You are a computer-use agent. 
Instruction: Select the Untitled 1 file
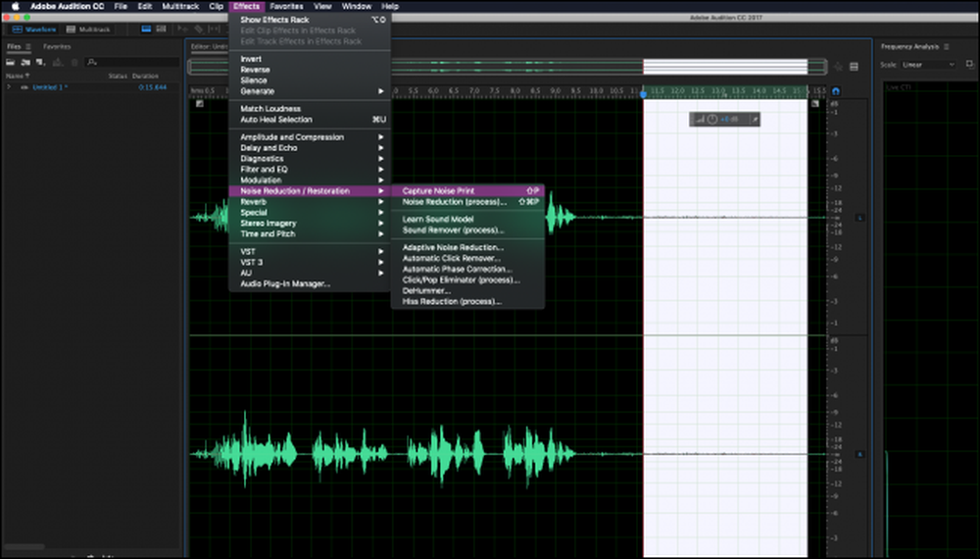click(x=49, y=87)
